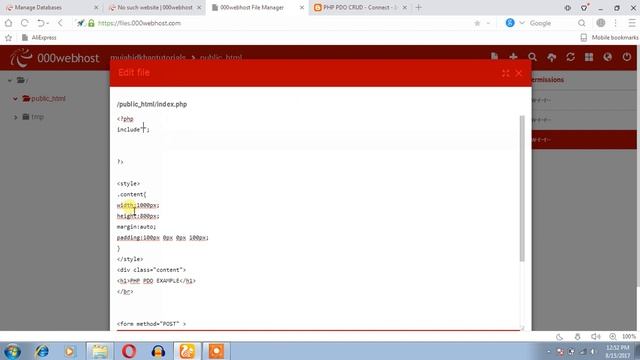Click the browser mute speaker status icon

(595, 337)
